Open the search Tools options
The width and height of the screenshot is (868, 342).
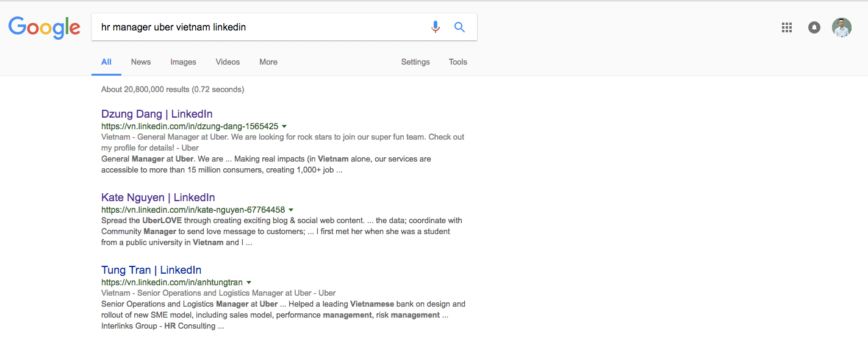[x=458, y=62]
